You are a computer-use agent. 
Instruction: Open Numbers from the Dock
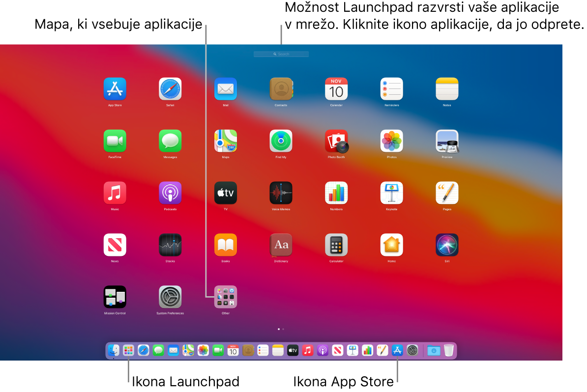click(368, 350)
